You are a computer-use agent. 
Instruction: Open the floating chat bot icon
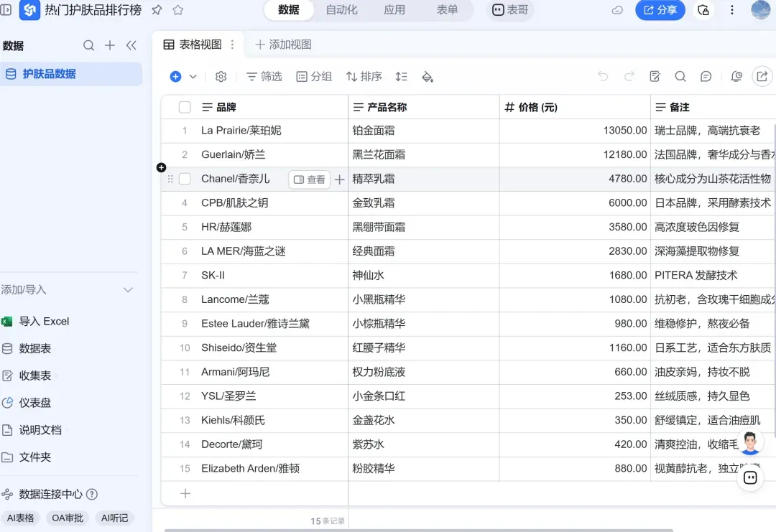coord(750,477)
